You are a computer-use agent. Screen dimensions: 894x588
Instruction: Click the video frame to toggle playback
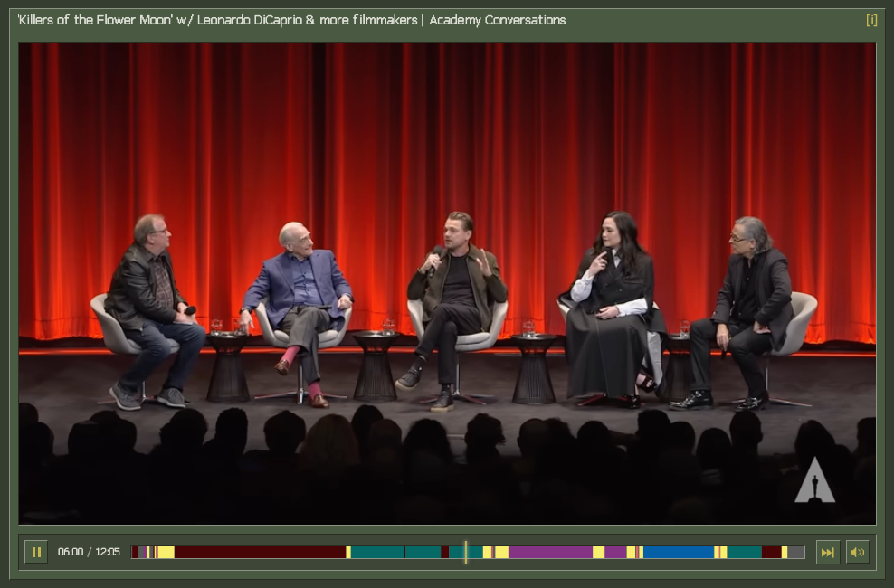(x=447, y=283)
